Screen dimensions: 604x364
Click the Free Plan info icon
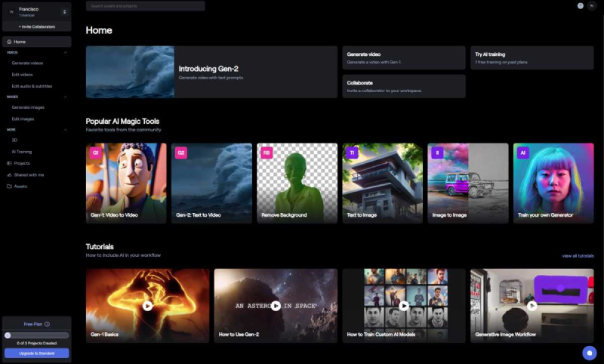pyautogui.click(x=47, y=324)
